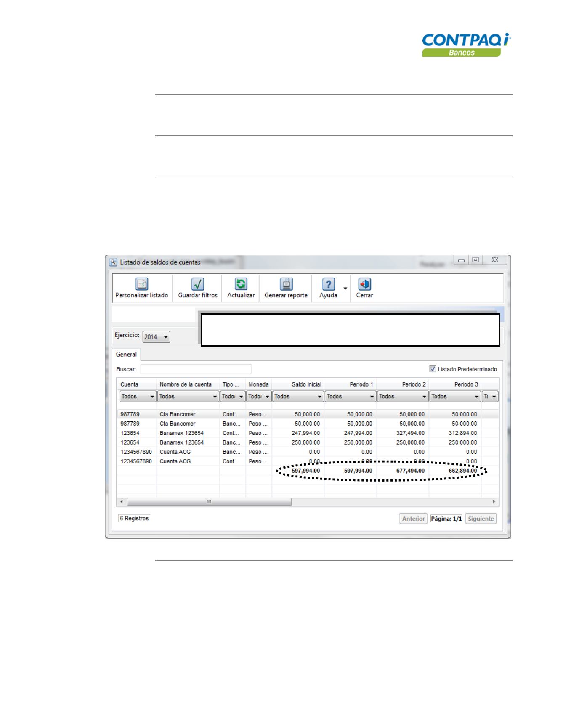The width and height of the screenshot is (563, 728).
Task: Open the Ejercicio year dropdown
Action: (x=156, y=337)
